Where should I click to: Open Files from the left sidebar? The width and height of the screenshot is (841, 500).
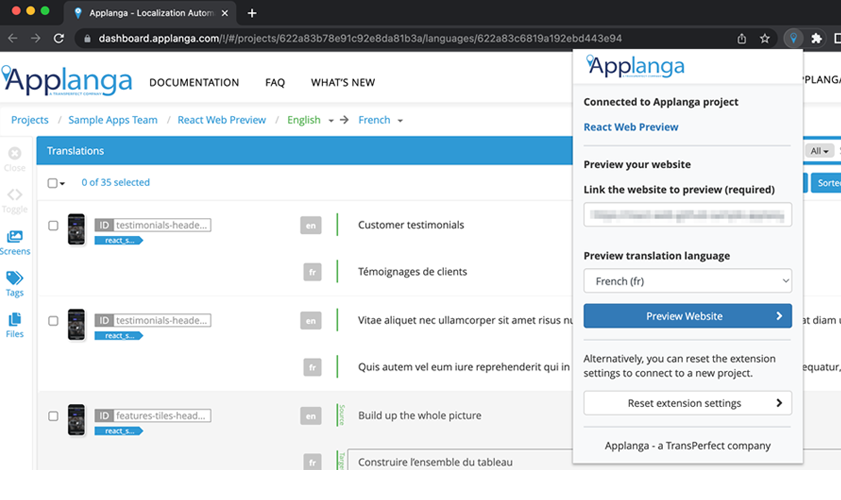click(14, 325)
